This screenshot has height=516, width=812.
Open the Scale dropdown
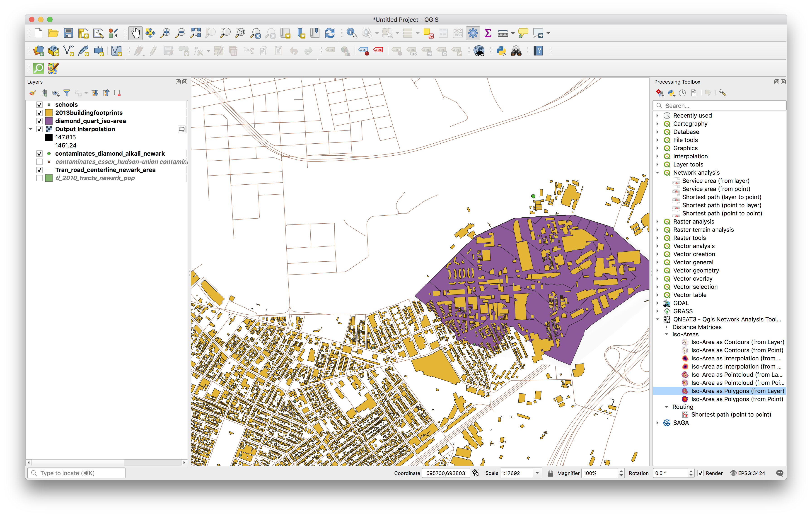(x=537, y=473)
